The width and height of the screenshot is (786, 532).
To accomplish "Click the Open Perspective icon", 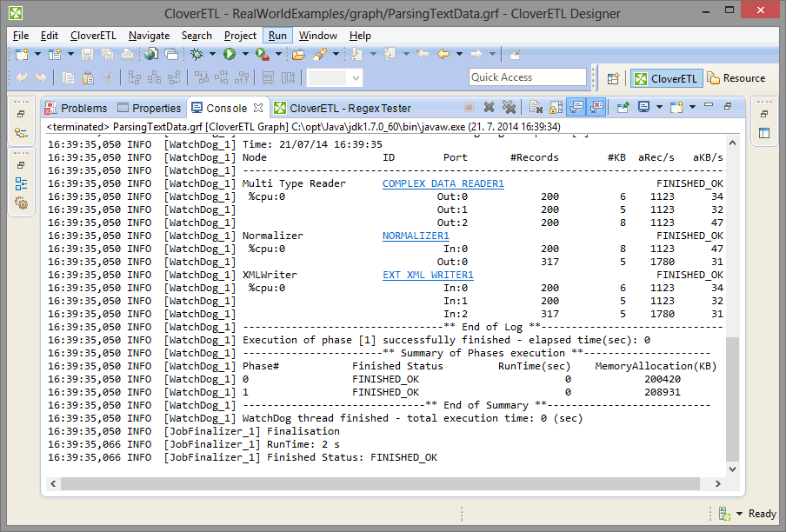I will click(613, 78).
